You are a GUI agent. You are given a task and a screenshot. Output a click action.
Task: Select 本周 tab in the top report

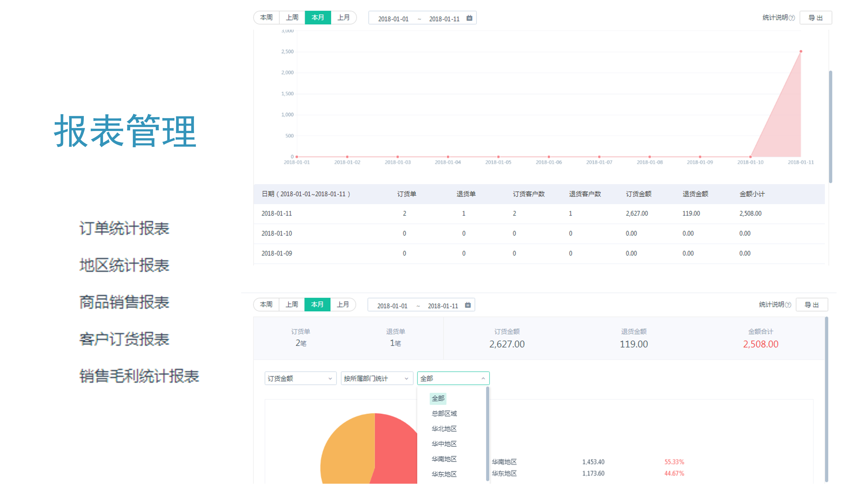(266, 18)
